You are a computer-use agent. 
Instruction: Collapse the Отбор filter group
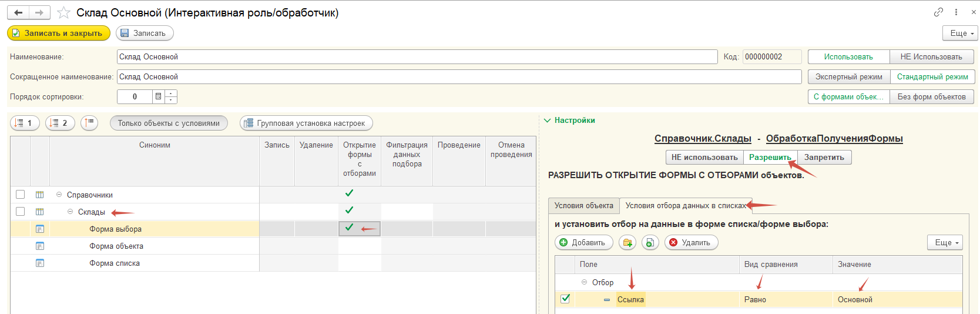(x=584, y=282)
